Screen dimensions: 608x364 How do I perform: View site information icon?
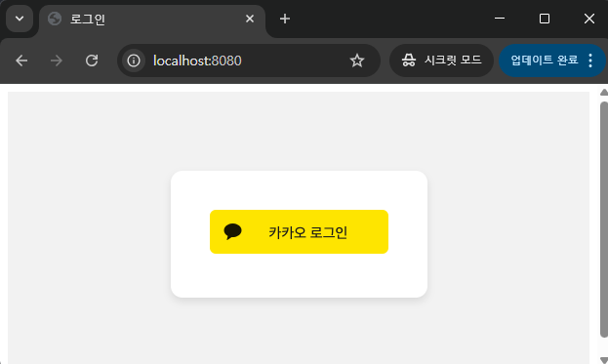point(134,61)
